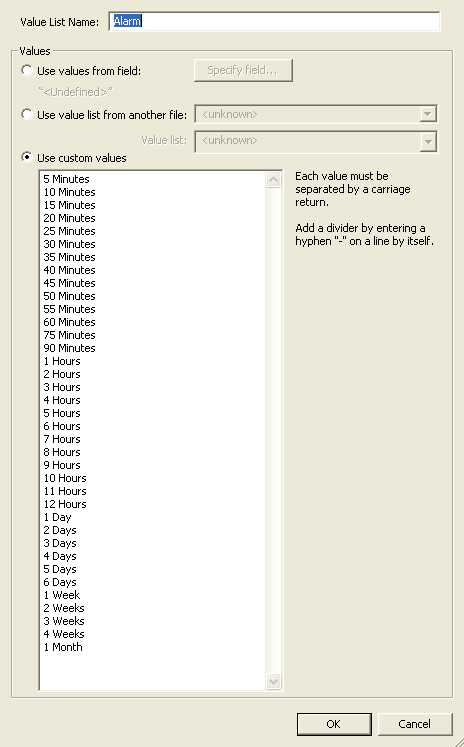
Task: Click the 'Specify field...' button
Action: [243, 71]
